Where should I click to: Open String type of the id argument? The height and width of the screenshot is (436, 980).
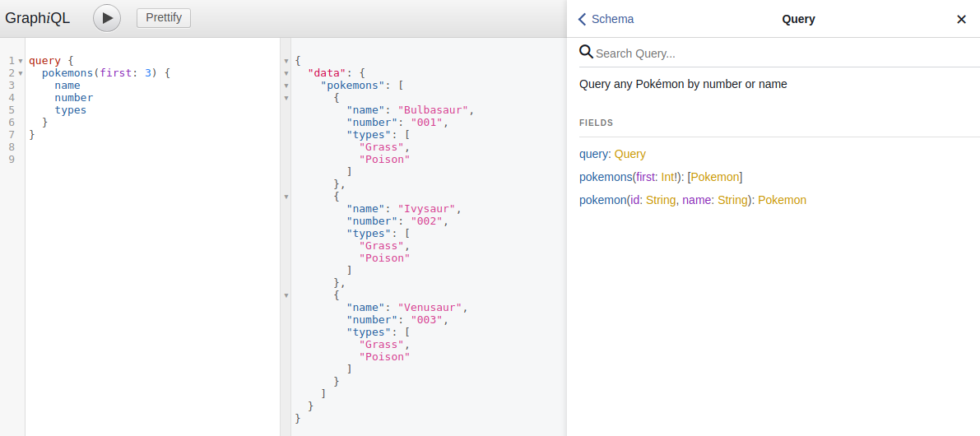(x=661, y=201)
